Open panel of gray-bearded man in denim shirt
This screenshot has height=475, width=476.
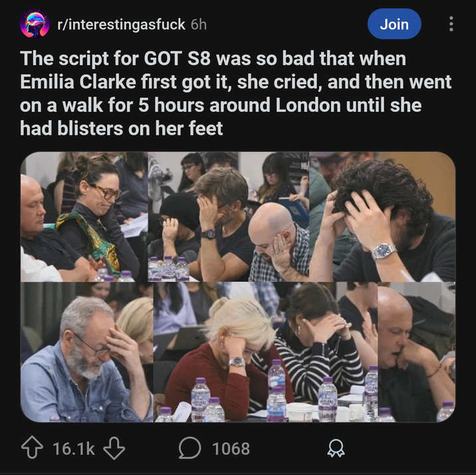tap(86, 352)
